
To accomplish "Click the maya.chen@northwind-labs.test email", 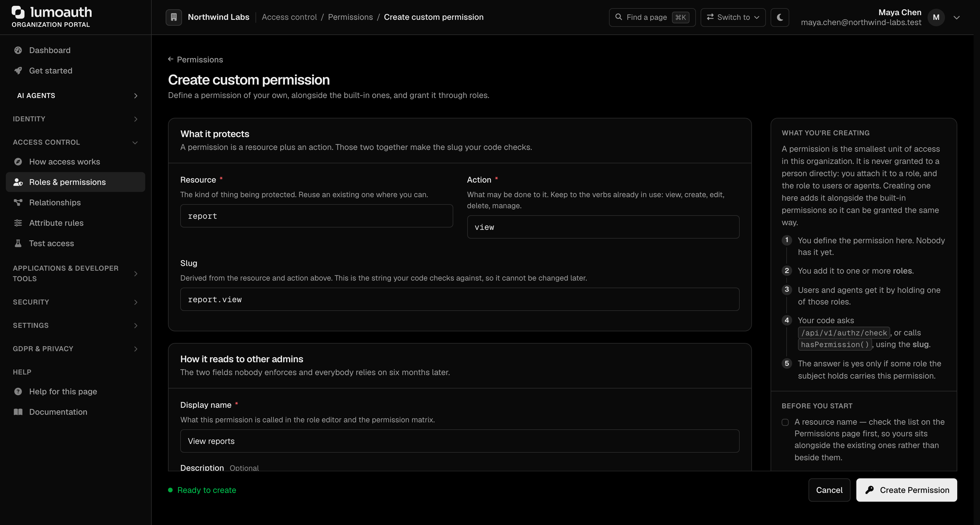I will (861, 22).
